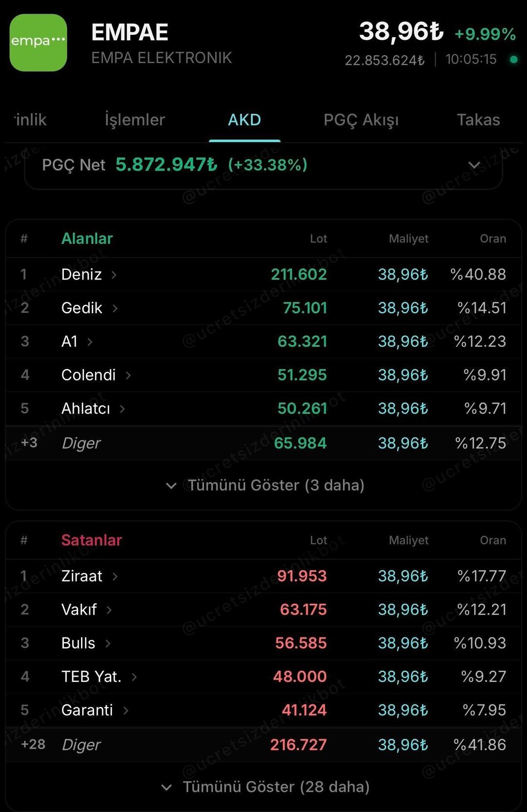The height and width of the screenshot is (812, 527).
Task: Click the chevron next to Ziraat
Action: coord(115,576)
